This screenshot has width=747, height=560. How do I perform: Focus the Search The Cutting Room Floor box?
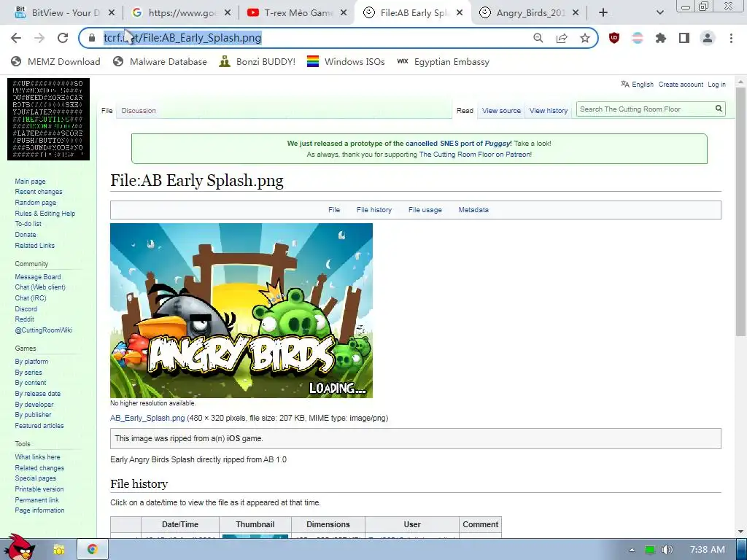[646, 109]
